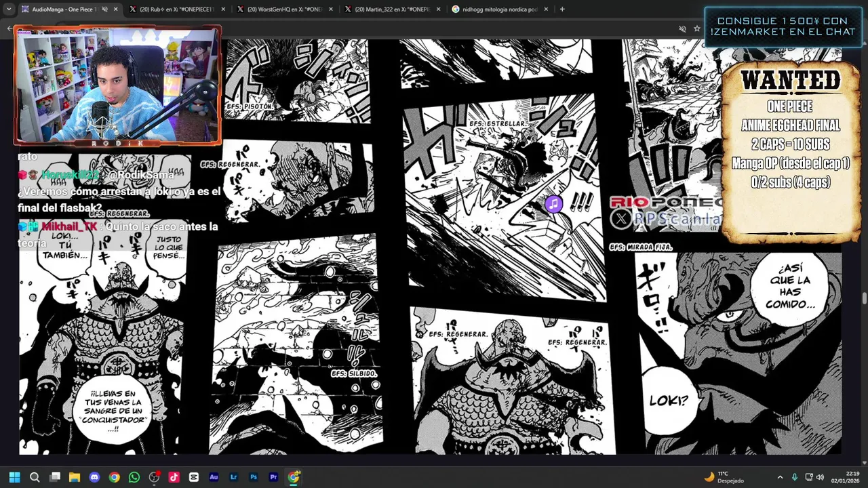Launch Adobe Audition from taskbar
The width and height of the screenshot is (868, 488).
click(x=214, y=477)
